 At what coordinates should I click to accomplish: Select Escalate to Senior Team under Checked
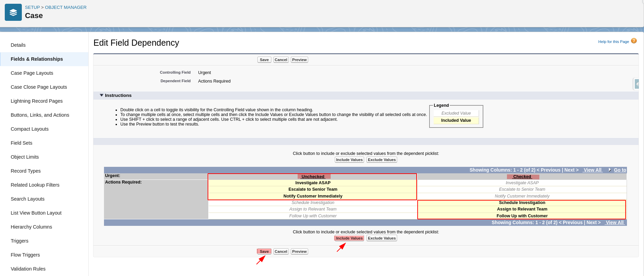pos(522,189)
